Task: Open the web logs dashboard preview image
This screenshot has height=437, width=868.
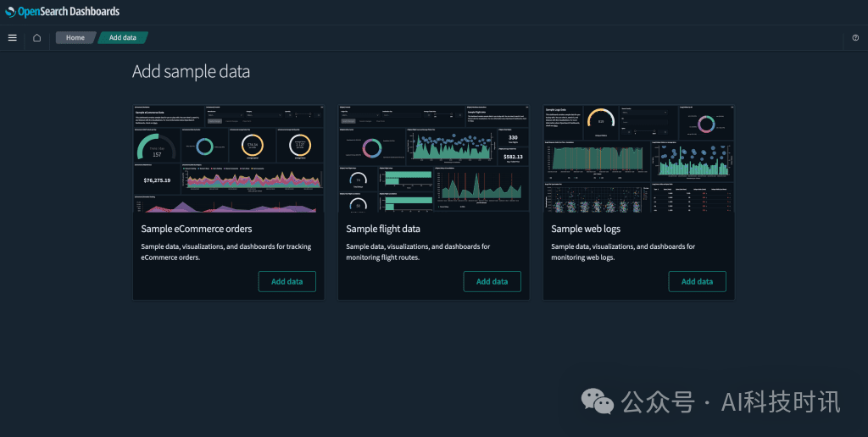Action: pos(638,158)
